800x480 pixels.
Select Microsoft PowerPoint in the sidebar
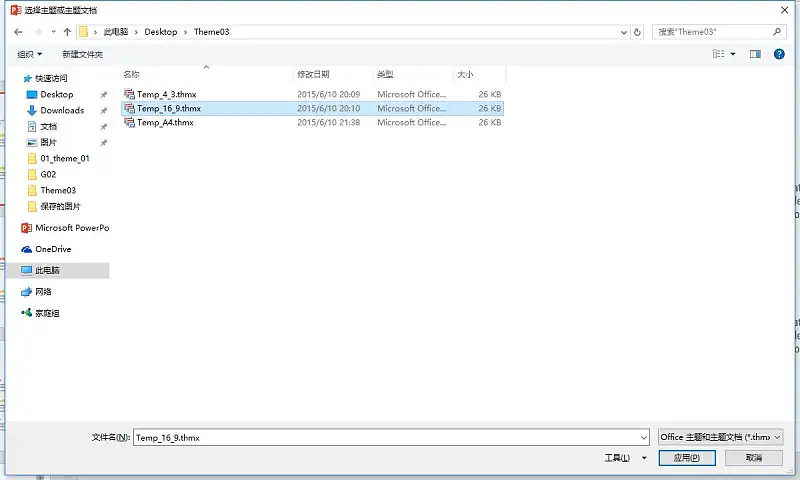[71, 228]
